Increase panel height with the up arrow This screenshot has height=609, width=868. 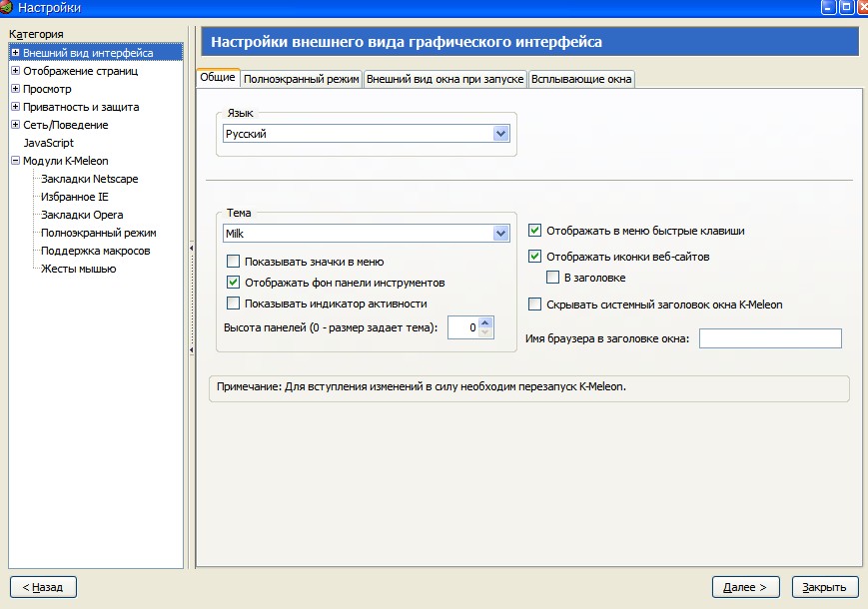485,321
